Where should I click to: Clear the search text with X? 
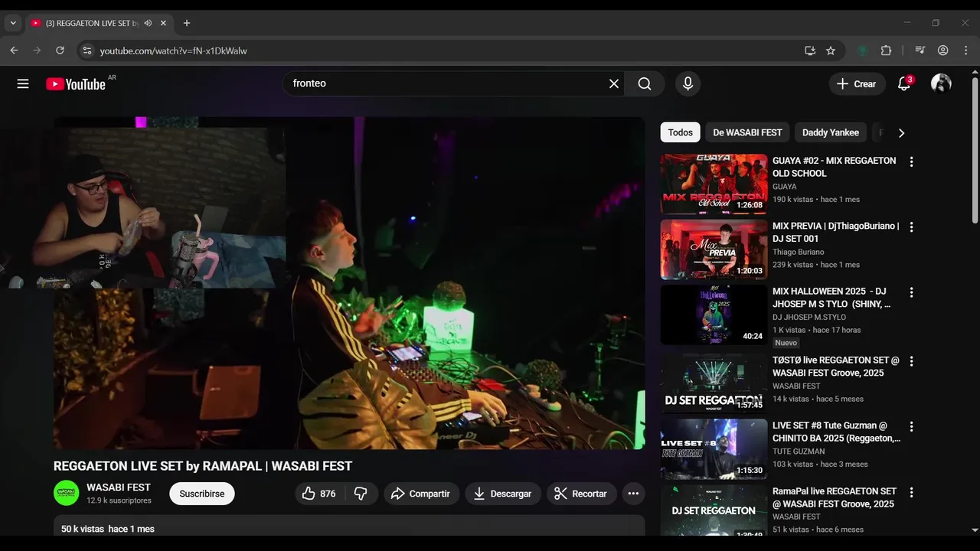pos(614,84)
